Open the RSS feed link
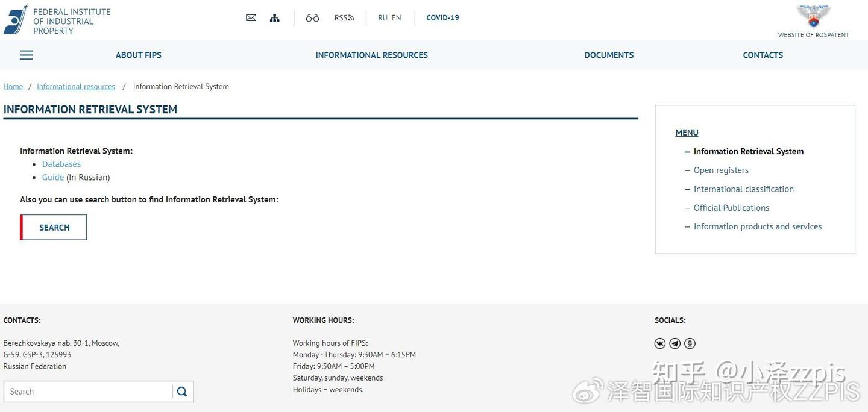The image size is (868, 412). coord(344,18)
